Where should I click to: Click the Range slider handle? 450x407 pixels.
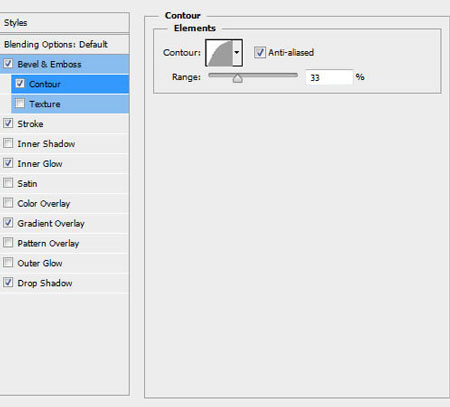[x=237, y=78]
